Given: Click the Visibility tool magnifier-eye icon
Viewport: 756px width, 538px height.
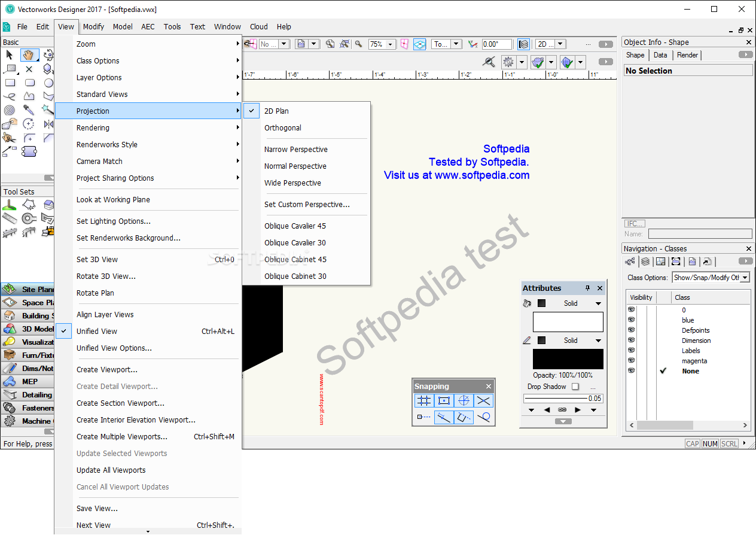Looking at the screenshot, I should pyautogui.click(x=489, y=62).
